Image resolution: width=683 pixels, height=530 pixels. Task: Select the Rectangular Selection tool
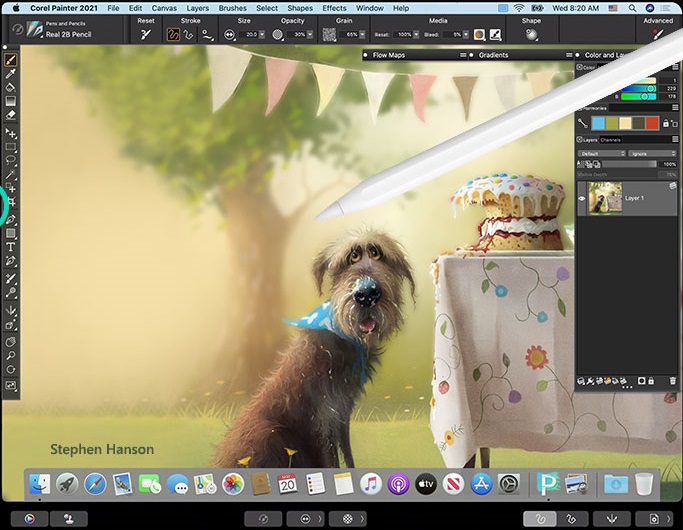click(x=10, y=147)
